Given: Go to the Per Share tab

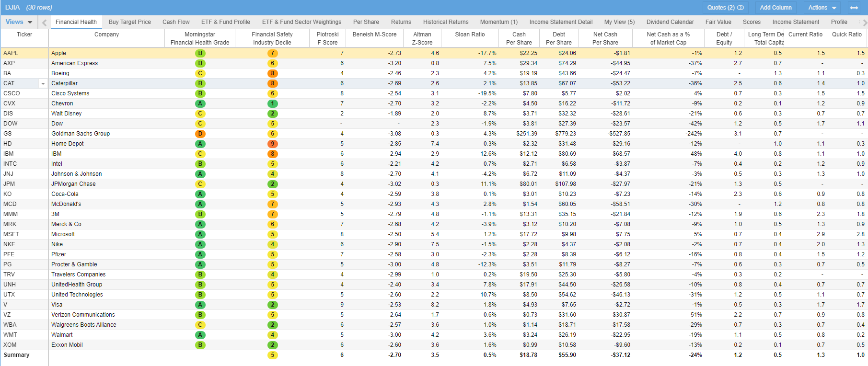Looking at the screenshot, I should click(366, 22).
